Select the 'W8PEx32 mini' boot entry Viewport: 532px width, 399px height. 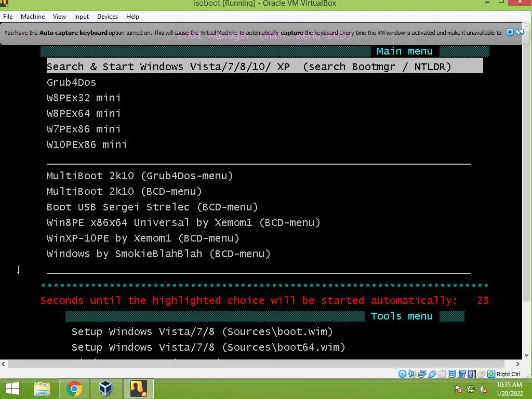pos(84,98)
